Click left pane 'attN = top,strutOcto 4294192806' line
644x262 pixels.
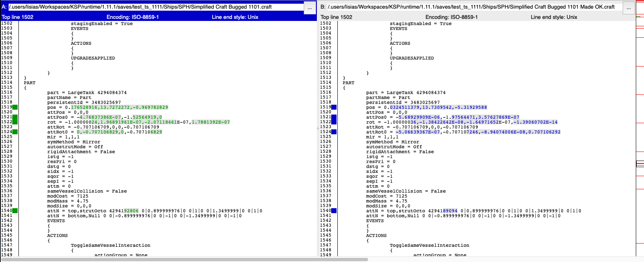coord(155,211)
